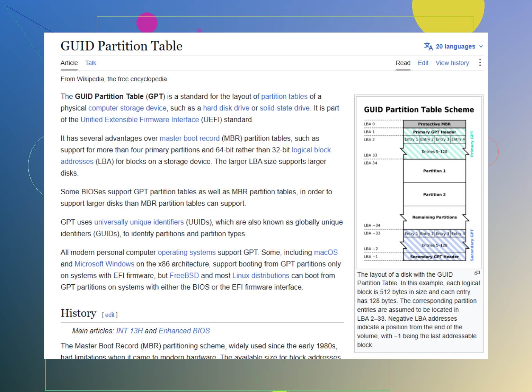Open the hard disk drive link
This screenshot has width=532, height=392.
click(x=226, y=108)
